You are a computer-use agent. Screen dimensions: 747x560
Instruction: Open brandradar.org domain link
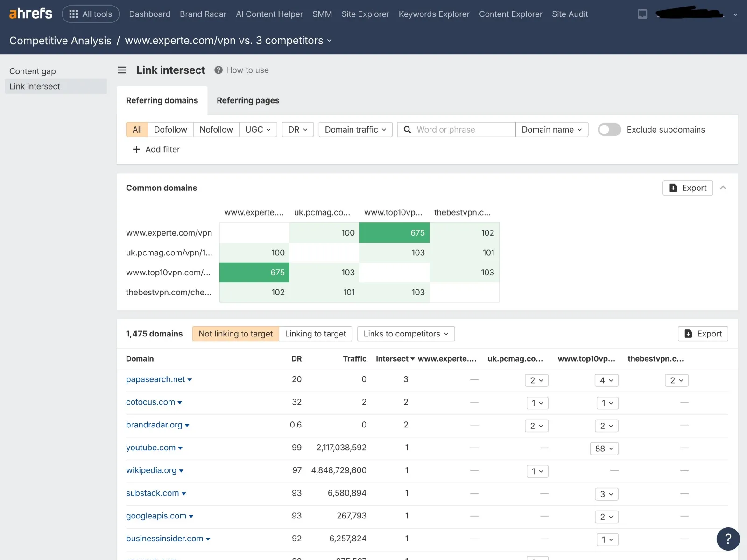point(154,425)
